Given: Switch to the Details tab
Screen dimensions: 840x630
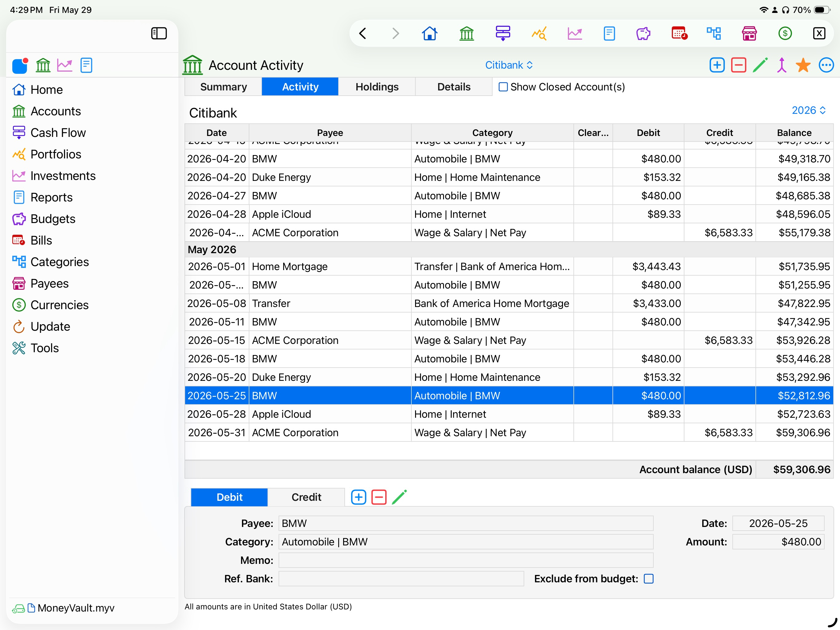Looking at the screenshot, I should (x=454, y=87).
